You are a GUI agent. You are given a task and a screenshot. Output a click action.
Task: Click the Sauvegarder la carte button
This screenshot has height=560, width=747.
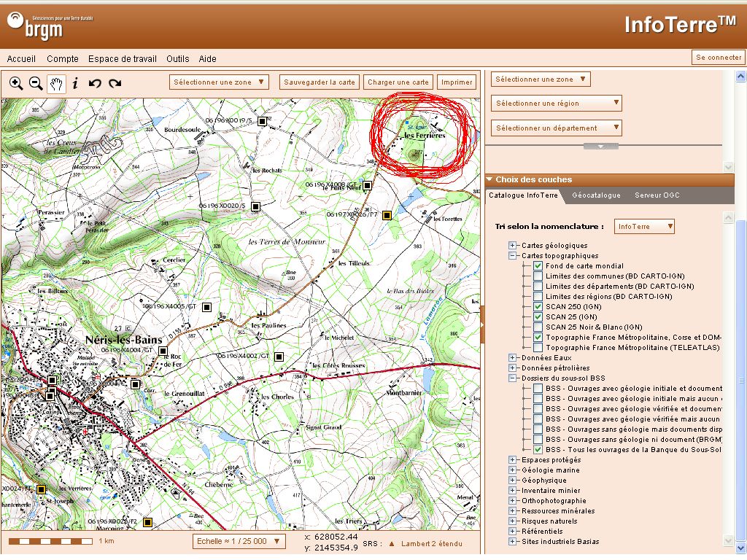coord(320,82)
